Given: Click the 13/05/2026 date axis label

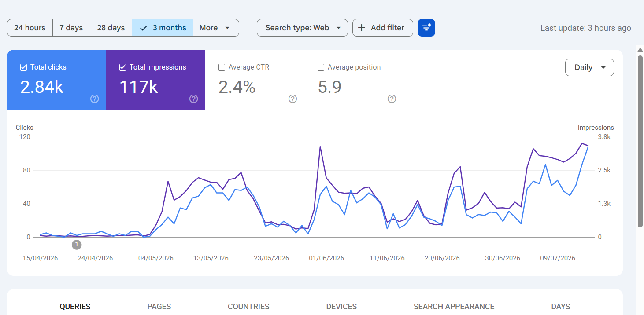Looking at the screenshot, I should click(211, 258).
